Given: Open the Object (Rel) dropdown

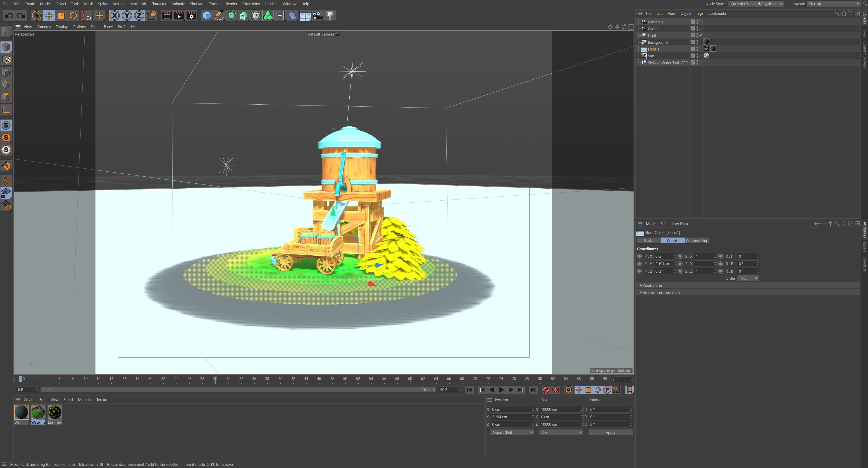Looking at the screenshot, I should click(x=512, y=433).
